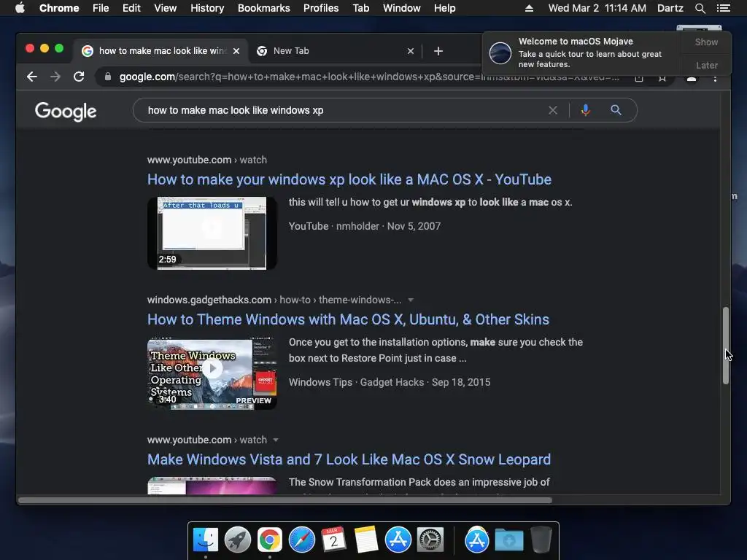747x560 pixels.
Task: Open the History menu
Action: (207, 8)
